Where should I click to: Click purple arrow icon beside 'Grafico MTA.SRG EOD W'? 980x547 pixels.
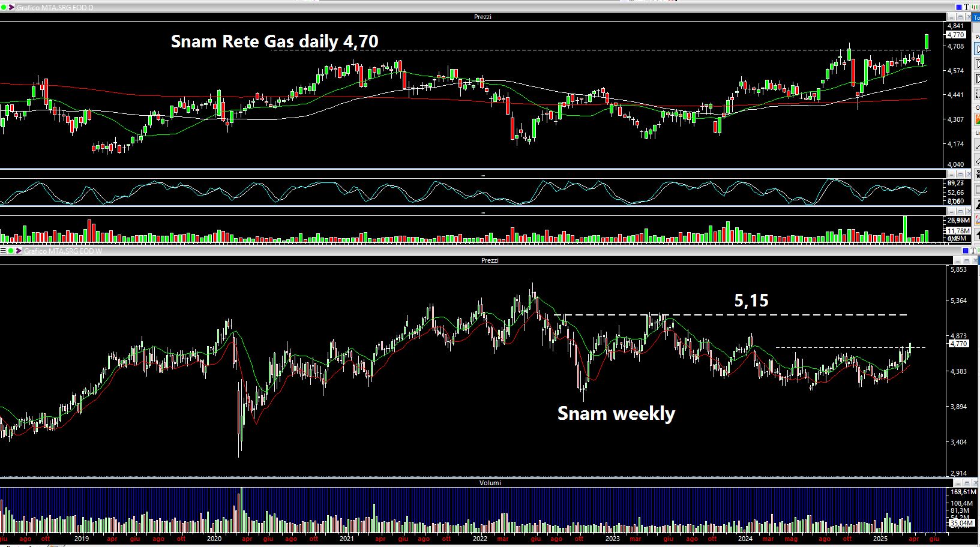coord(19,251)
